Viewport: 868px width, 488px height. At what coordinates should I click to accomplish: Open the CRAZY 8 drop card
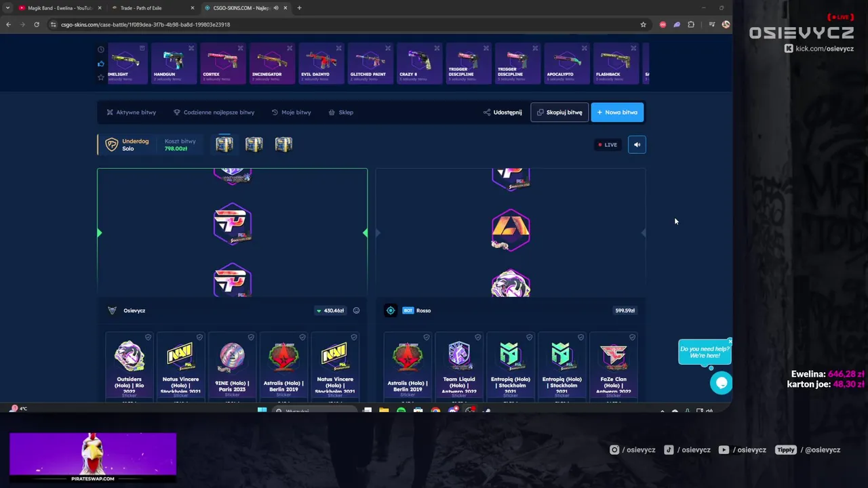coord(418,64)
